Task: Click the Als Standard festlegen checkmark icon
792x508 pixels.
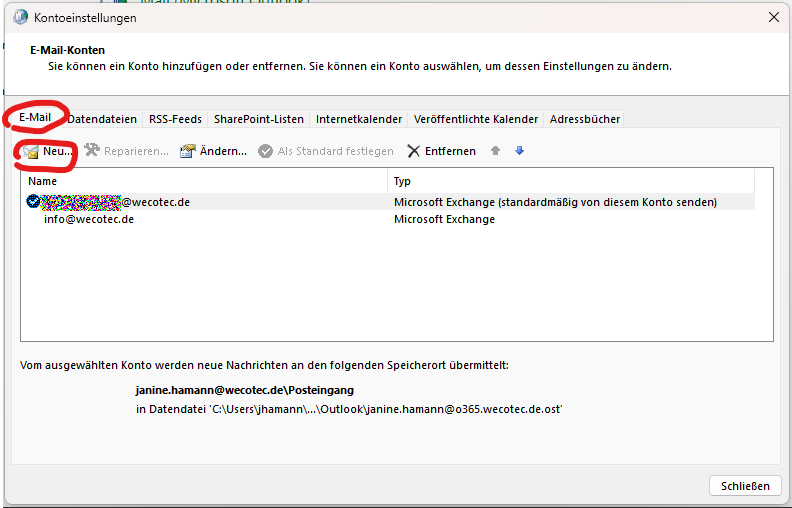Action: (265, 151)
